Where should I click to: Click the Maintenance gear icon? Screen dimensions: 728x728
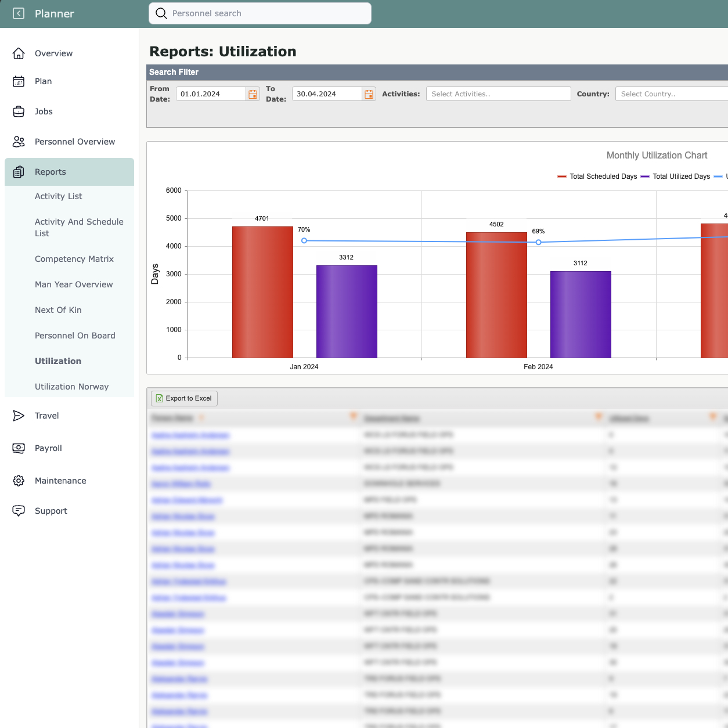click(x=19, y=481)
